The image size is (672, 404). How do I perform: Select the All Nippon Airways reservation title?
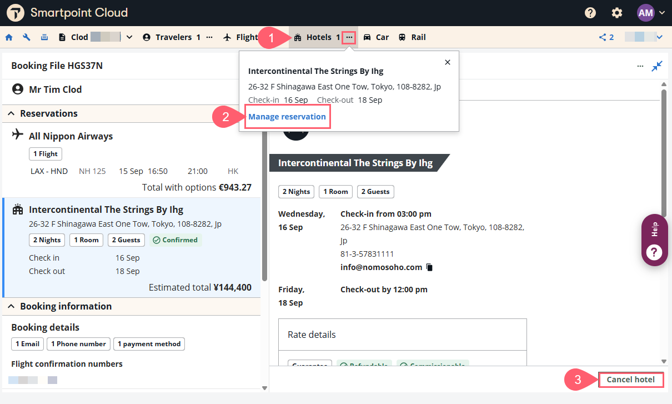pos(71,136)
